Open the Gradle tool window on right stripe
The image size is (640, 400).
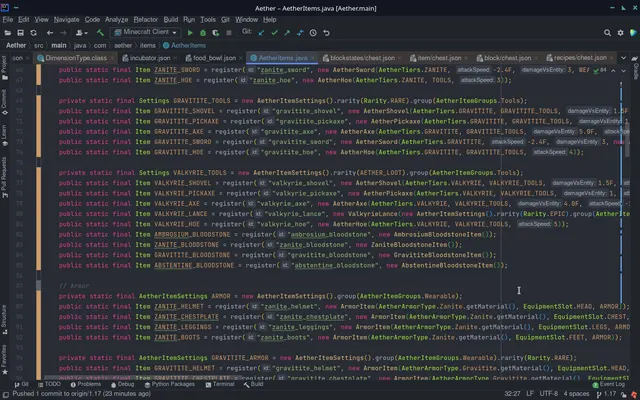click(636, 68)
